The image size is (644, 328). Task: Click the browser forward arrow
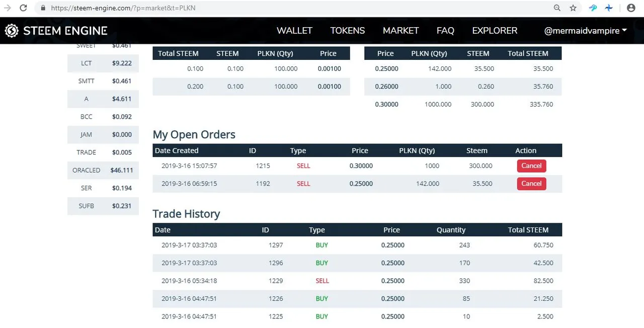point(7,8)
